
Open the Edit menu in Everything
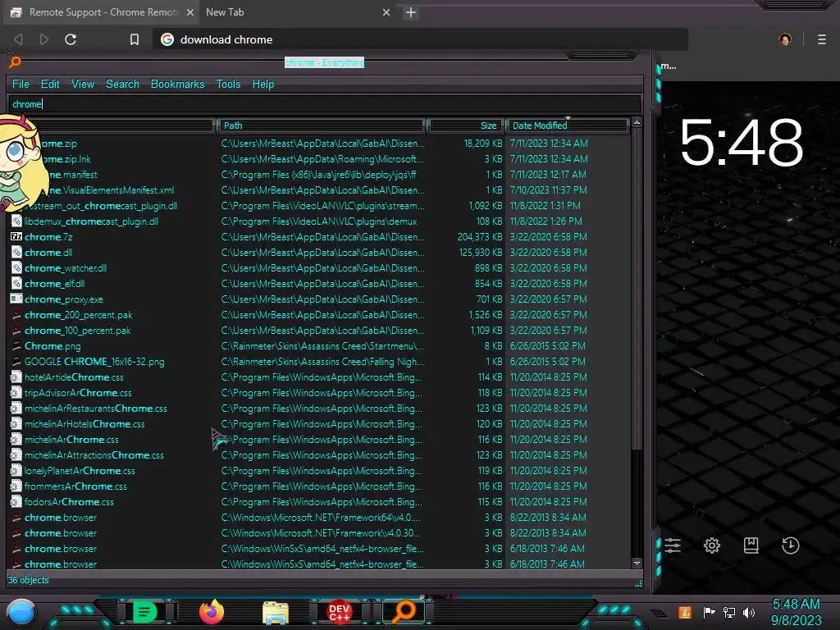pyautogui.click(x=50, y=84)
